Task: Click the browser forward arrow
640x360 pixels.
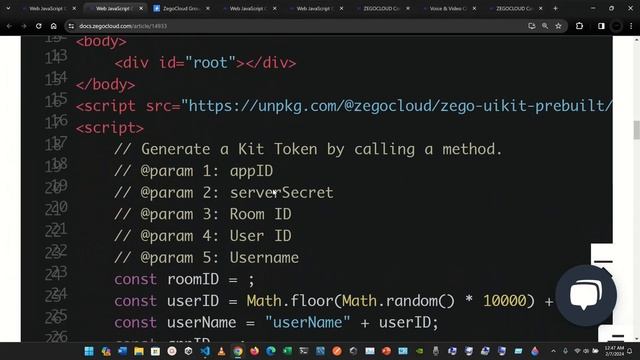Action: pos(24,26)
